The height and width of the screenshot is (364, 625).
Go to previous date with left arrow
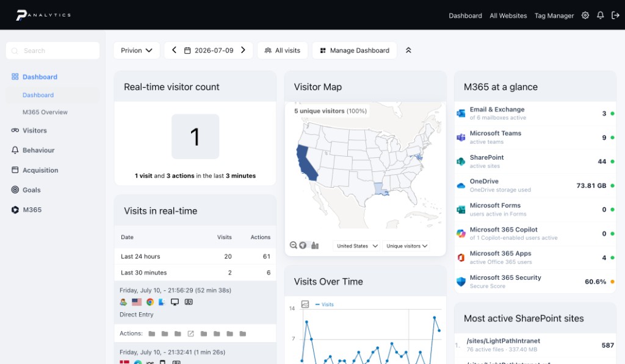174,50
